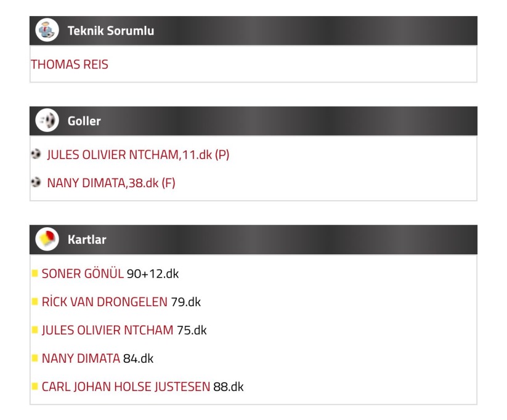
Task: Open SONER GÖNÜL player link
Action: click(x=83, y=273)
